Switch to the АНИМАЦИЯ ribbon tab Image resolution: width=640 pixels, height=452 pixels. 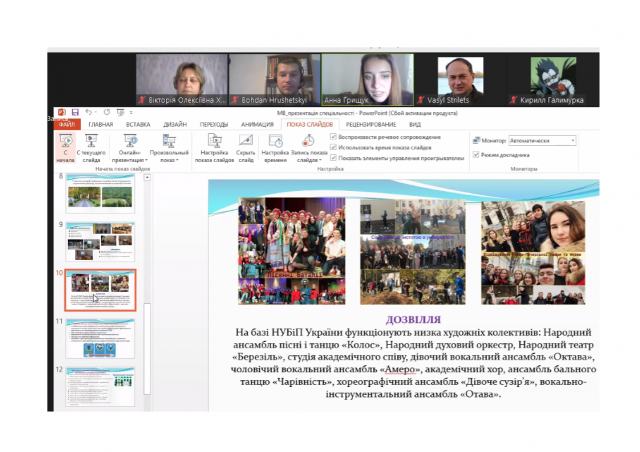pyautogui.click(x=255, y=124)
